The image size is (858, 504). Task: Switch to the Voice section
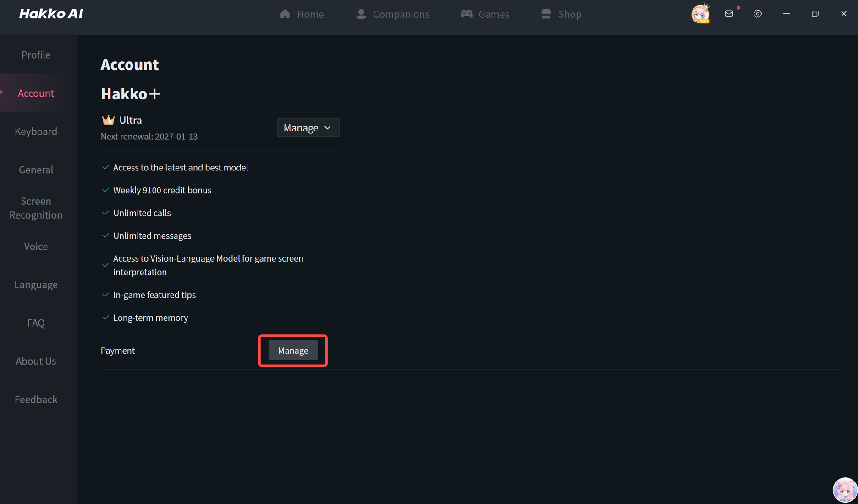(36, 246)
